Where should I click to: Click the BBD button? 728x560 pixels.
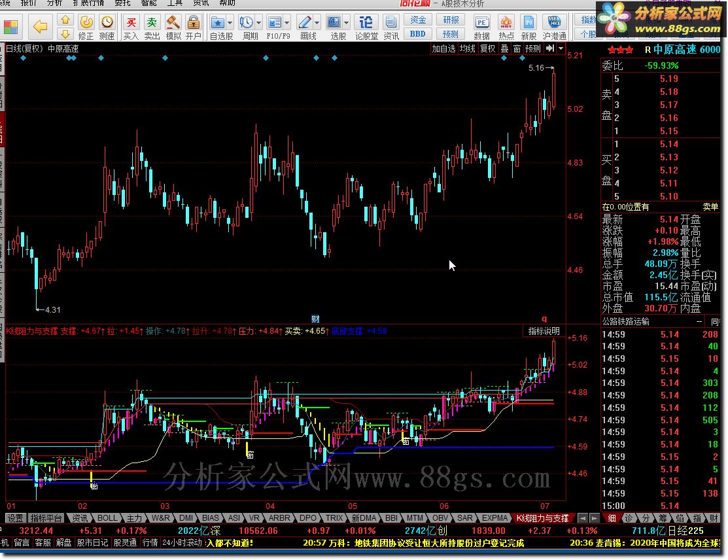[x=418, y=34]
